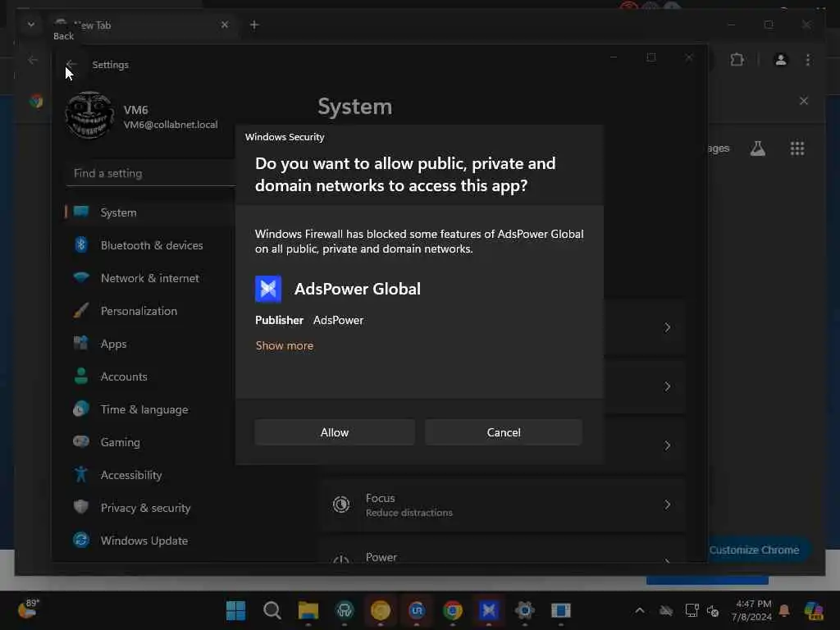Viewport: 840px width, 630px height.
Task: Open the notification bell in tray
Action: tap(784, 610)
